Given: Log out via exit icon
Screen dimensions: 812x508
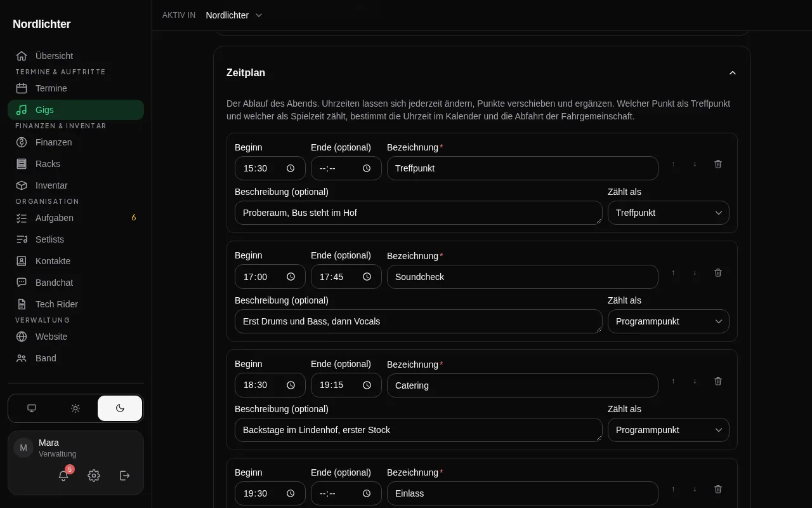Looking at the screenshot, I should tap(125, 476).
